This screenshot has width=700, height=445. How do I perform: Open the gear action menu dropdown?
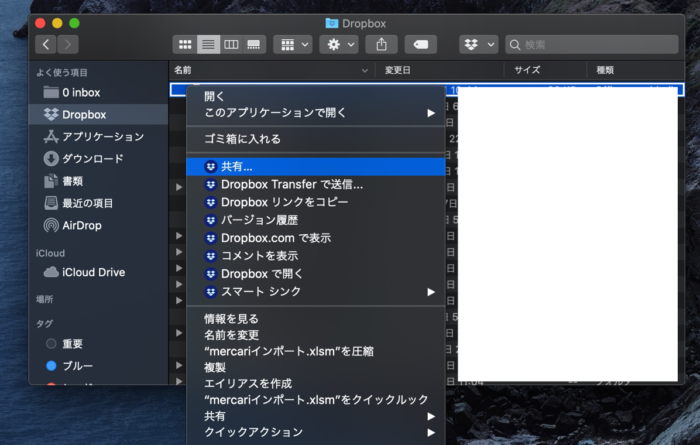(338, 44)
